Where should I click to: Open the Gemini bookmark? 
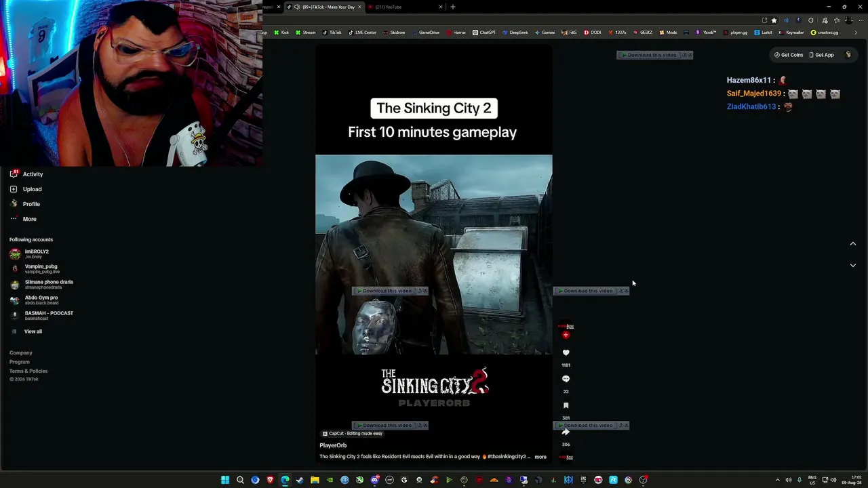tap(545, 33)
